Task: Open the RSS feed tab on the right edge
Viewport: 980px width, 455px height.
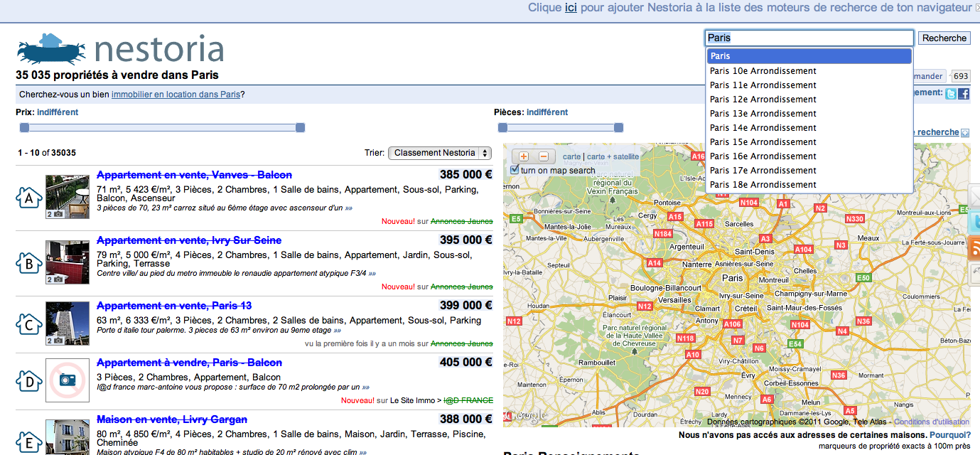Action: (974, 249)
